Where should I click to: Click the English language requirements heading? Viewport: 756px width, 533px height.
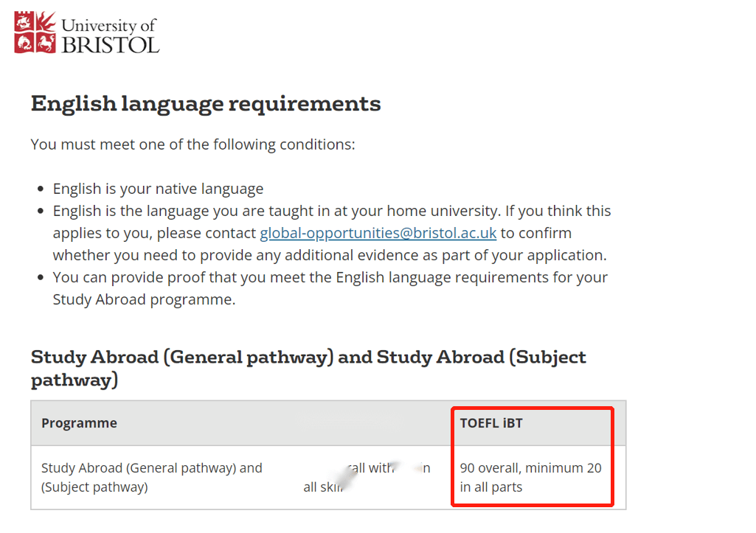(x=206, y=104)
